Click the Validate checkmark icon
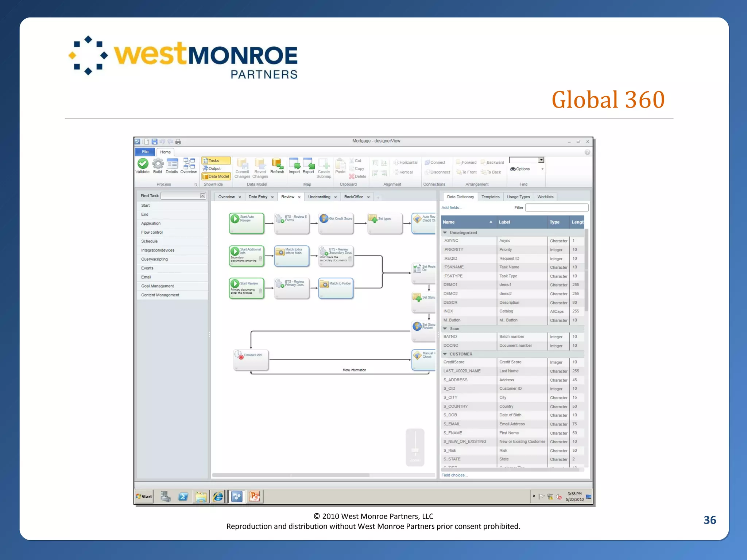Image resolution: width=747 pixels, height=560 pixels. 143,164
